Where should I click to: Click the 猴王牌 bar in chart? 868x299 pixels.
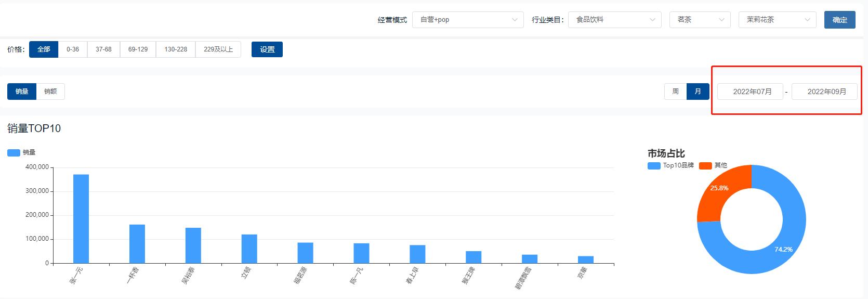tap(474, 257)
